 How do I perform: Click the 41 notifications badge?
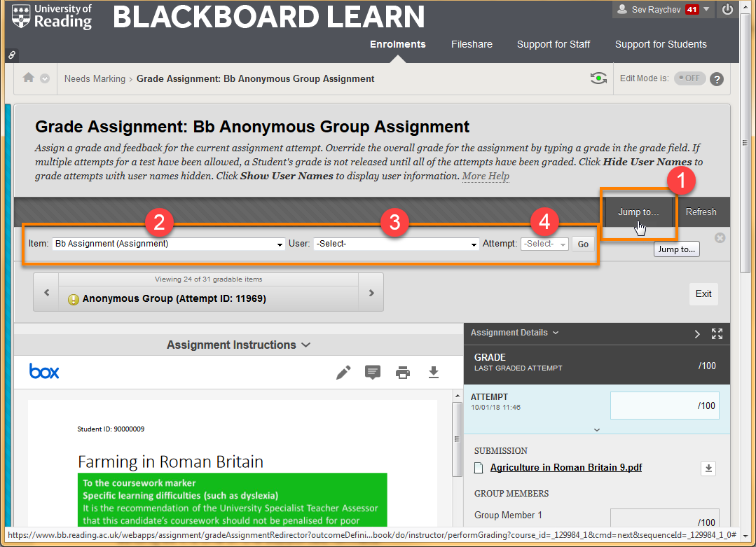click(x=692, y=9)
